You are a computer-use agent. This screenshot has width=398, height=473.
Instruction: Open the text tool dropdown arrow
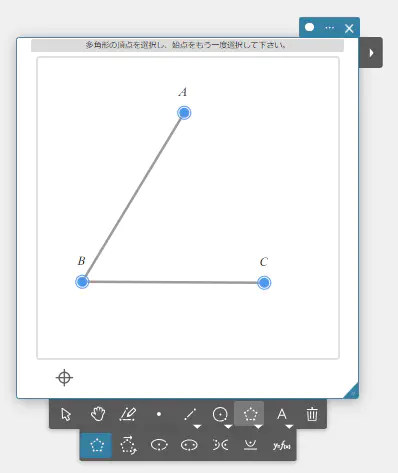pyautogui.click(x=289, y=426)
